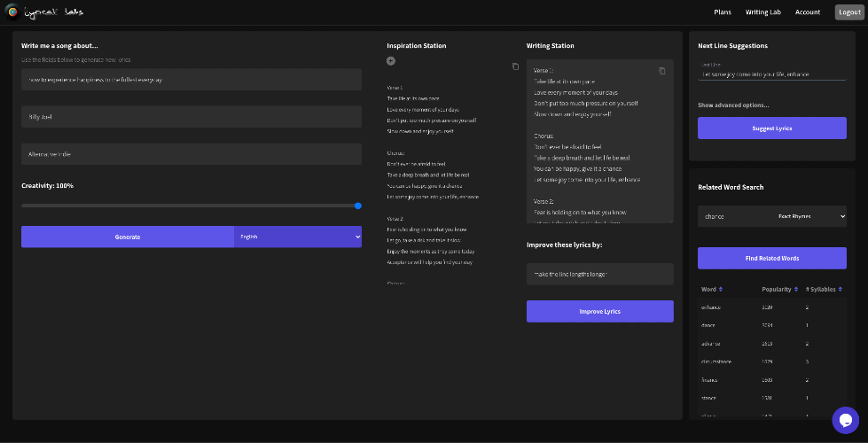Image resolution: width=868 pixels, height=443 pixels.
Task: Click the 'chance' related word input
Action: tap(734, 216)
